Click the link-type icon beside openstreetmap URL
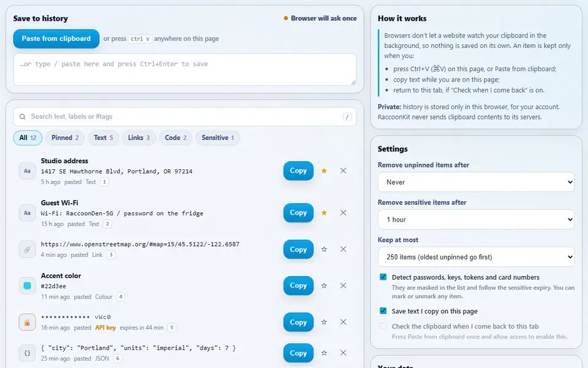This screenshot has height=368, width=588. pyautogui.click(x=28, y=250)
